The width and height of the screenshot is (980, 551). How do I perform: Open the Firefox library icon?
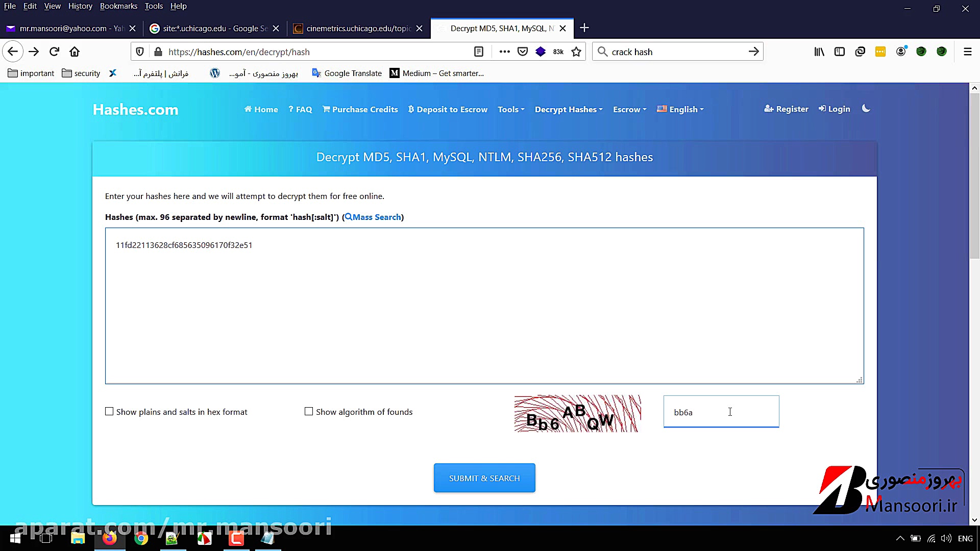tap(819, 51)
